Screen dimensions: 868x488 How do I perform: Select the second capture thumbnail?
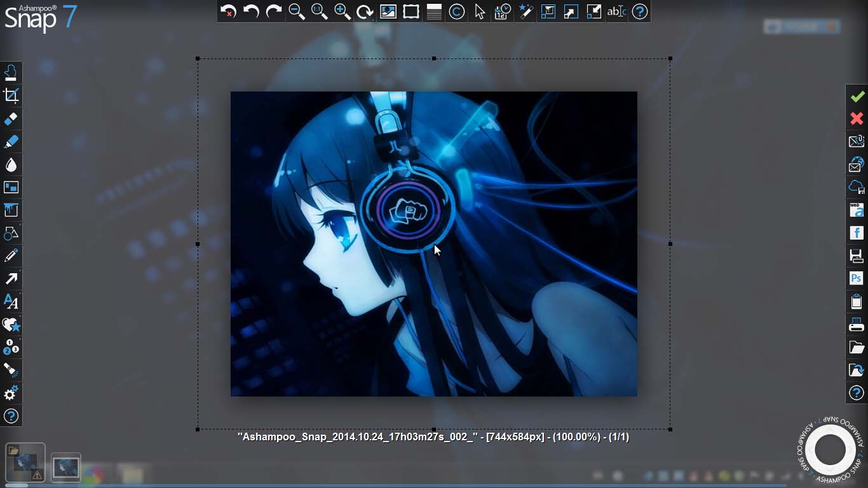(66, 468)
